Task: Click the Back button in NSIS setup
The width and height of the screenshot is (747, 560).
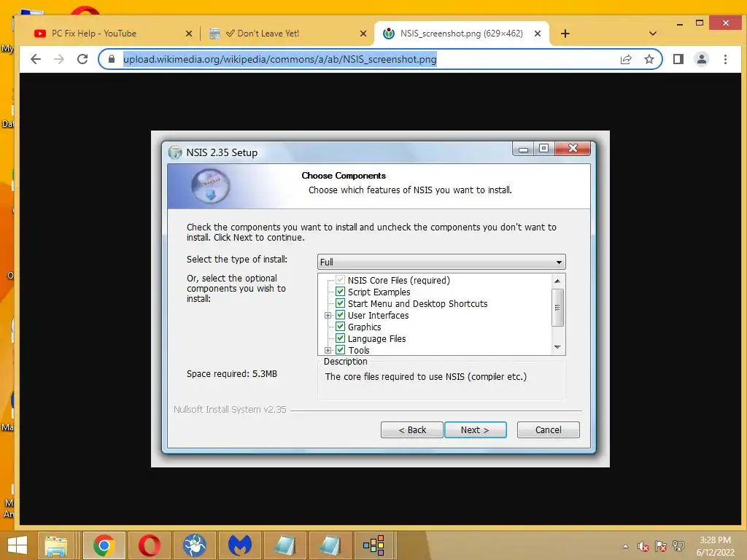Action: tap(412, 430)
